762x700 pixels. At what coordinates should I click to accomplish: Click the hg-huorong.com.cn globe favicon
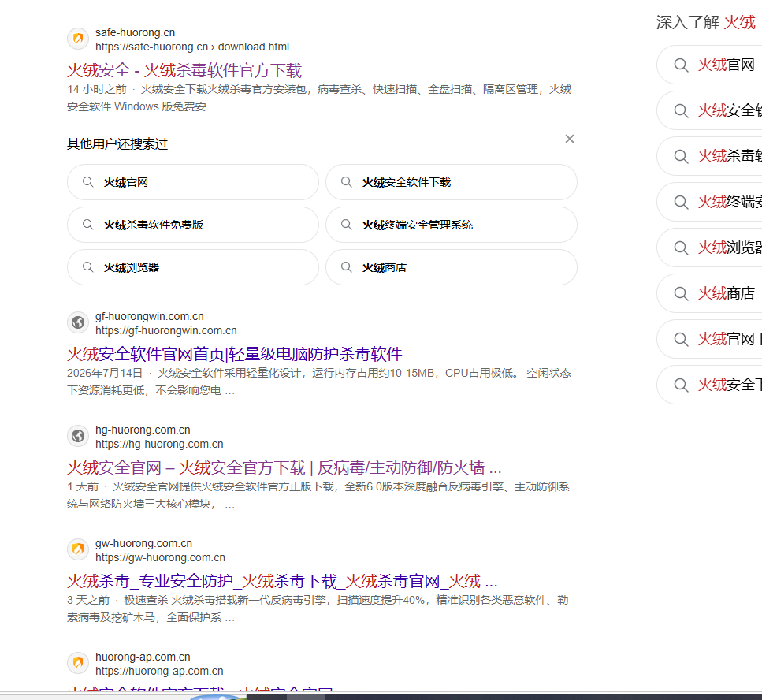(78, 437)
